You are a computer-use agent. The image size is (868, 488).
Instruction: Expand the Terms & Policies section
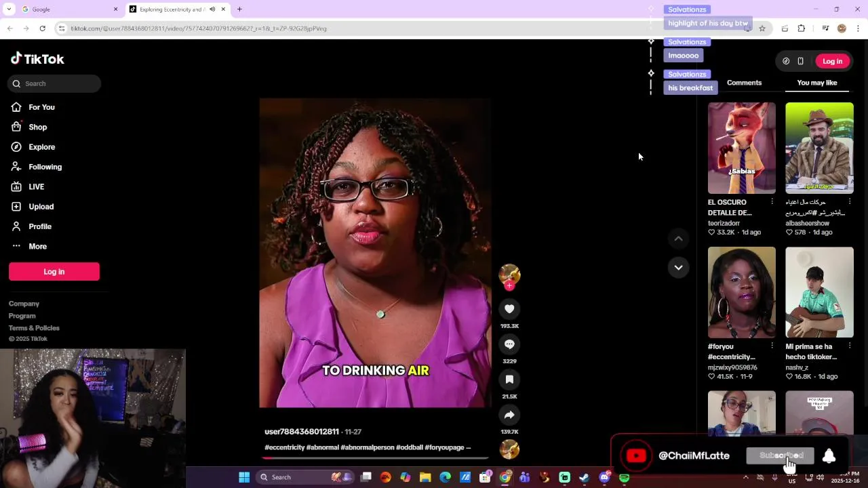point(34,328)
